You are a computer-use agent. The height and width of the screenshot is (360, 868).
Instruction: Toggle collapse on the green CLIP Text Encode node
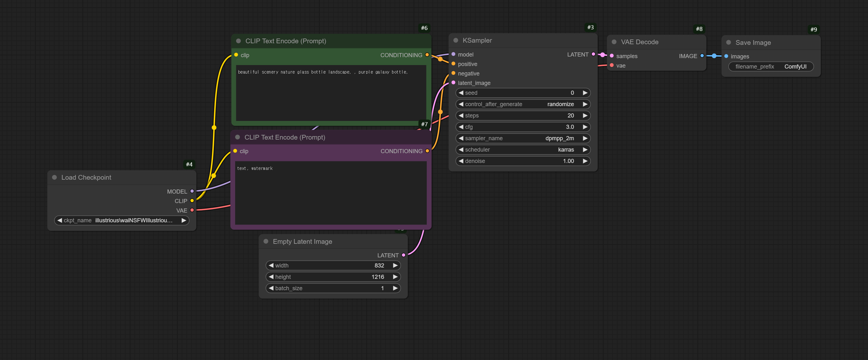point(238,41)
